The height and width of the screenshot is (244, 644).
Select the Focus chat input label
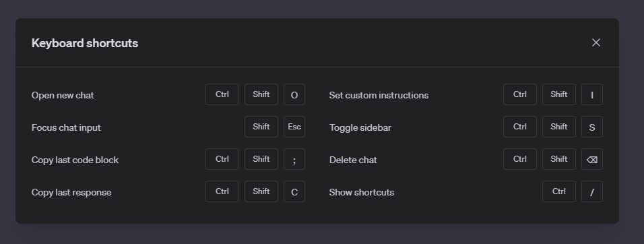tap(66, 128)
